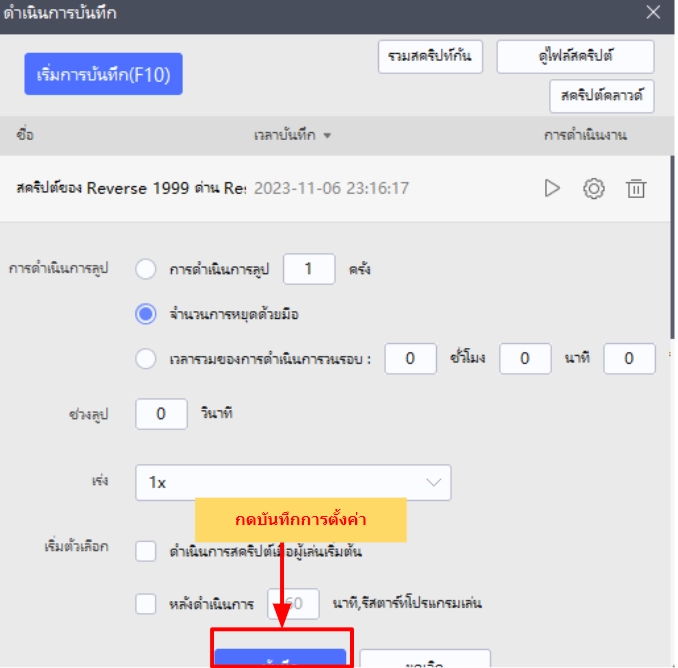The width and height of the screenshot is (678, 668).
Task: Click the ชื่อ name column header
Action: [x=25, y=135]
